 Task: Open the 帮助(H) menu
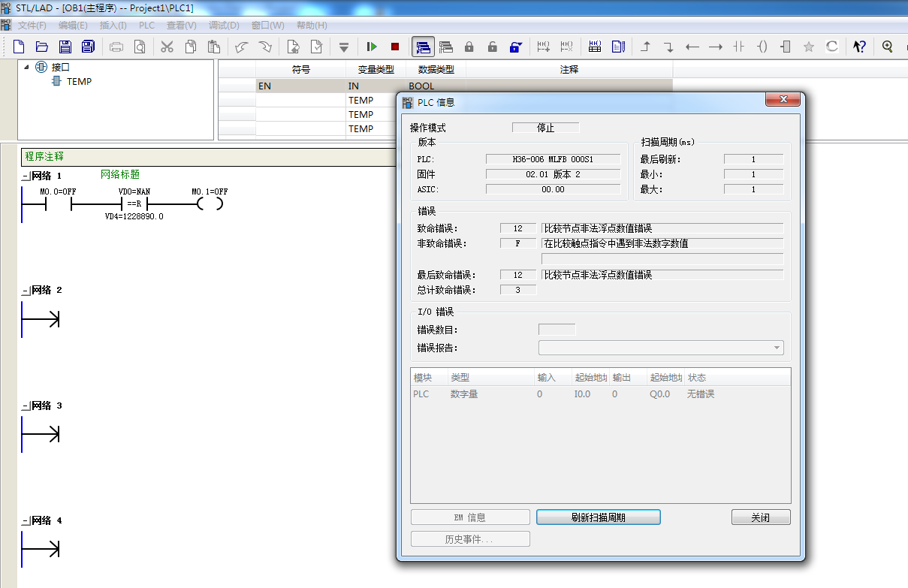(312, 25)
